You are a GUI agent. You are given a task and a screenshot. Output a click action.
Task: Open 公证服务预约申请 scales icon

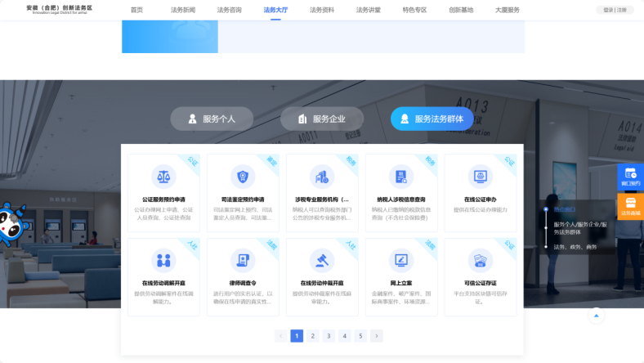point(163,177)
